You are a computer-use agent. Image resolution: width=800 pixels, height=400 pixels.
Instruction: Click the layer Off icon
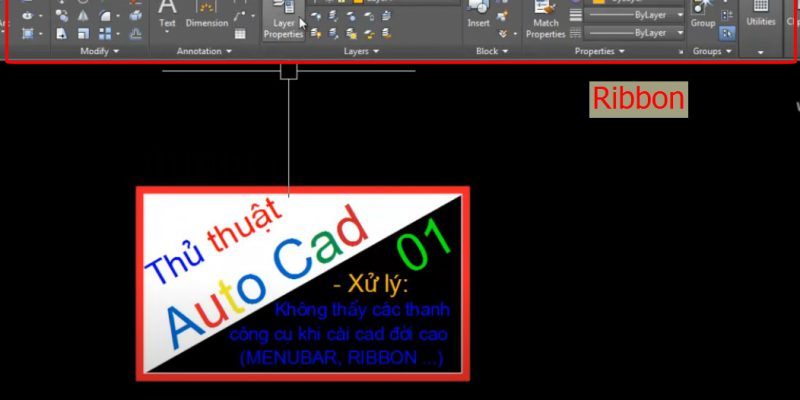pyautogui.click(x=316, y=16)
